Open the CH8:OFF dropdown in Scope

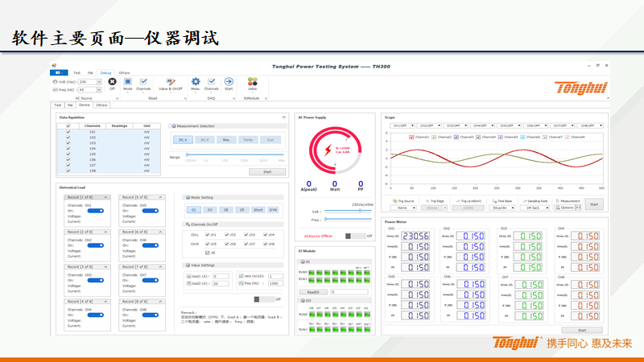(x=590, y=125)
